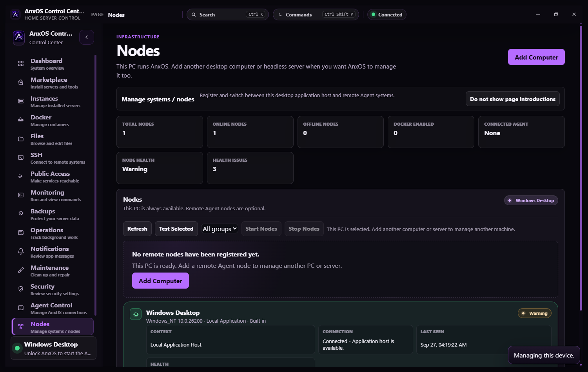Click the Stop Nodes button
Viewport: 588px width, 372px height.
pos(304,229)
